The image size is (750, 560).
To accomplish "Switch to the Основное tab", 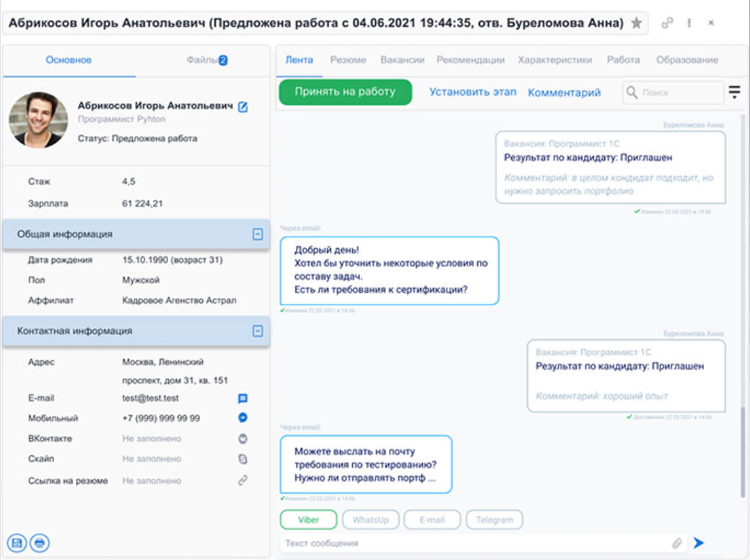I will [69, 60].
